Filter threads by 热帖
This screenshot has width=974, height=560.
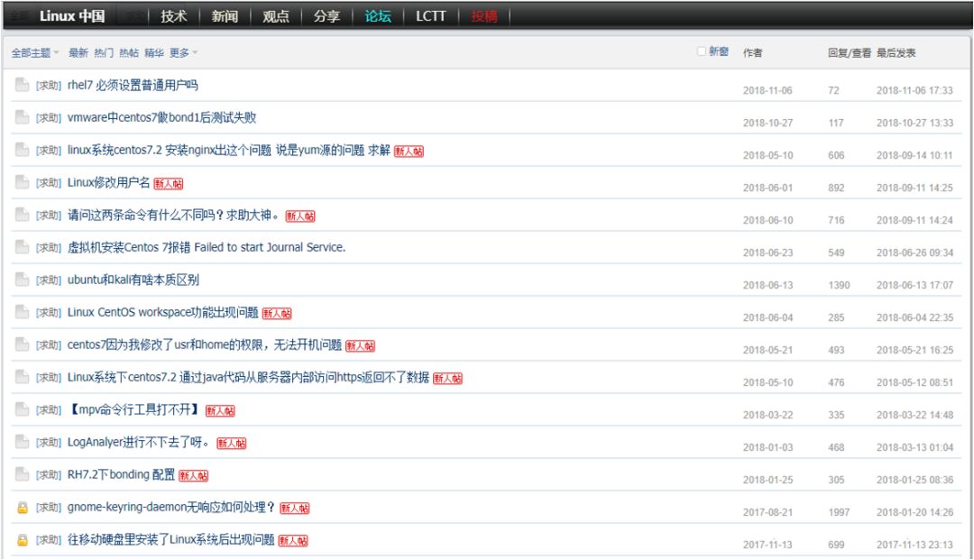[x=129, y=53]
